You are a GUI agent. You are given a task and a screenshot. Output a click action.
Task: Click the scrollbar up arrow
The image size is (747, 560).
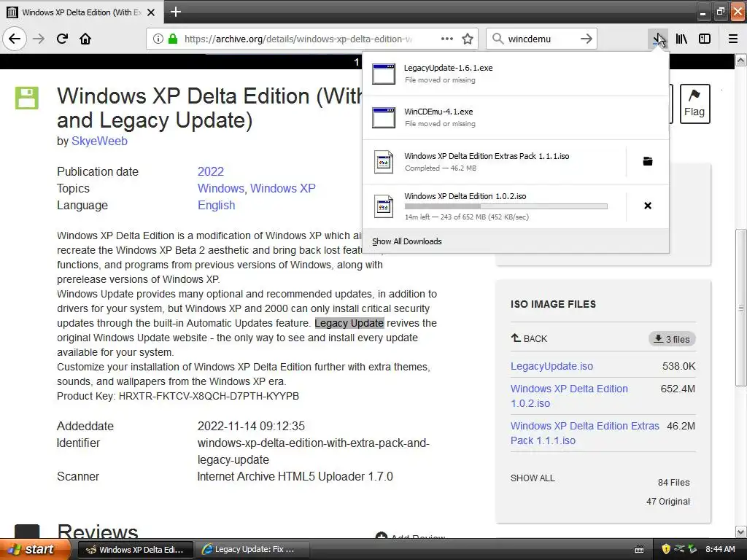(x=740, y=60)
